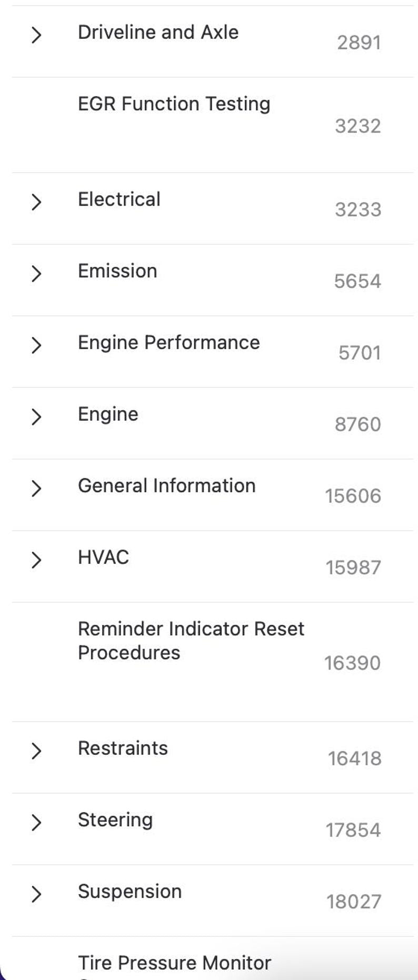Click the 8760 count next to Engine
The image size is (418, 980).
[x=357, y=425]
